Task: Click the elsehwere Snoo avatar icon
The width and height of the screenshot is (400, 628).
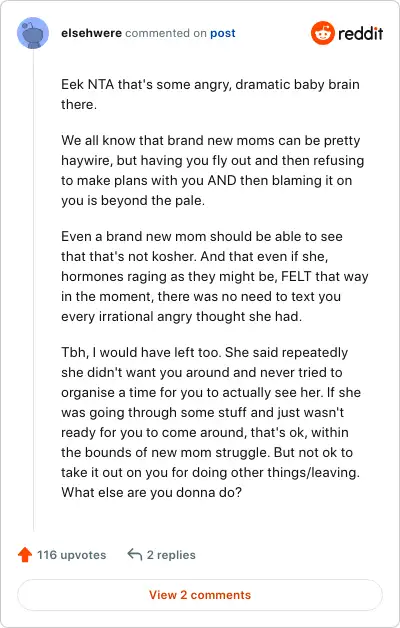Action: point(33,33)
